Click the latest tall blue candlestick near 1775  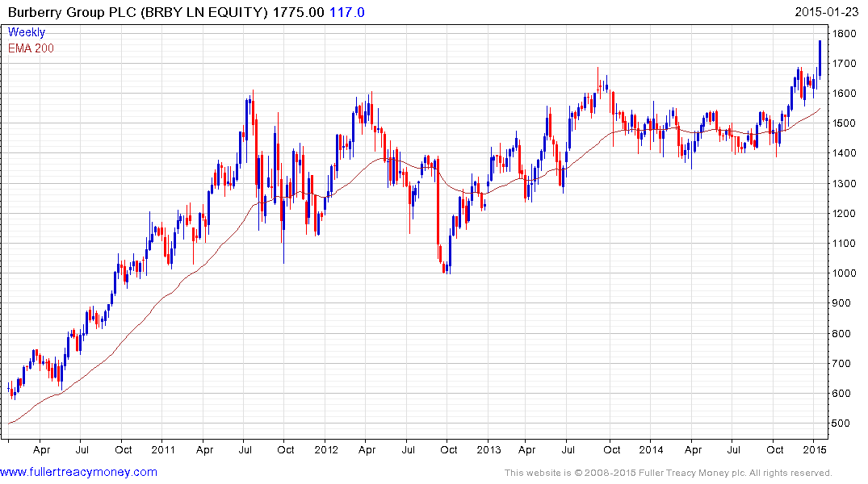click(820, 58)
